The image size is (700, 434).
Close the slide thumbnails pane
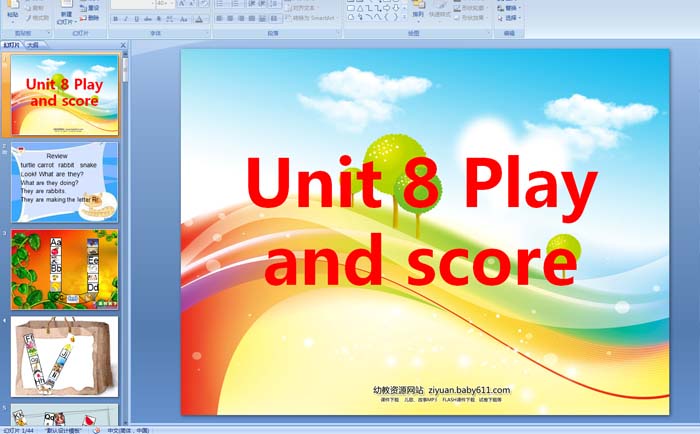(123, 45)
